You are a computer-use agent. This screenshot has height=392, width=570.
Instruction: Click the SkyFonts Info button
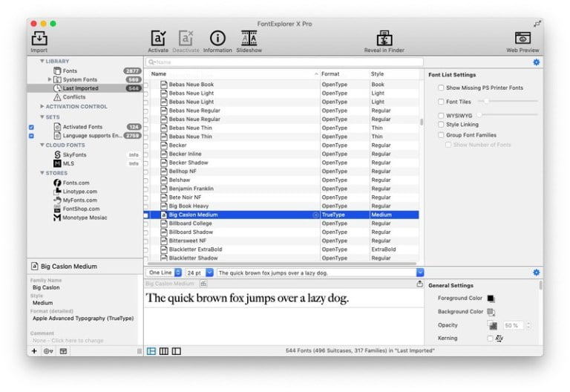pyautogui.click(x=134, y=155)
